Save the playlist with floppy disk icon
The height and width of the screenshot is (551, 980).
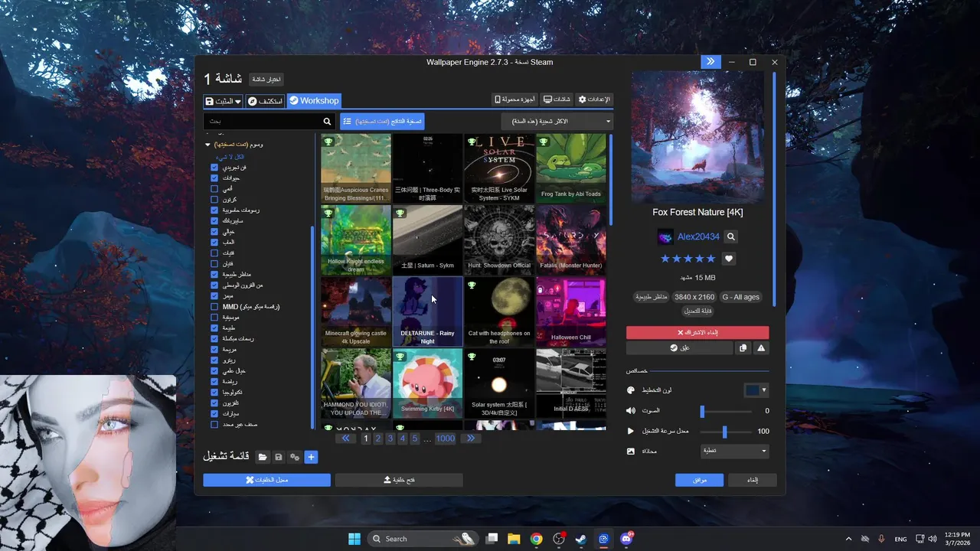click(x=279, y=457)
